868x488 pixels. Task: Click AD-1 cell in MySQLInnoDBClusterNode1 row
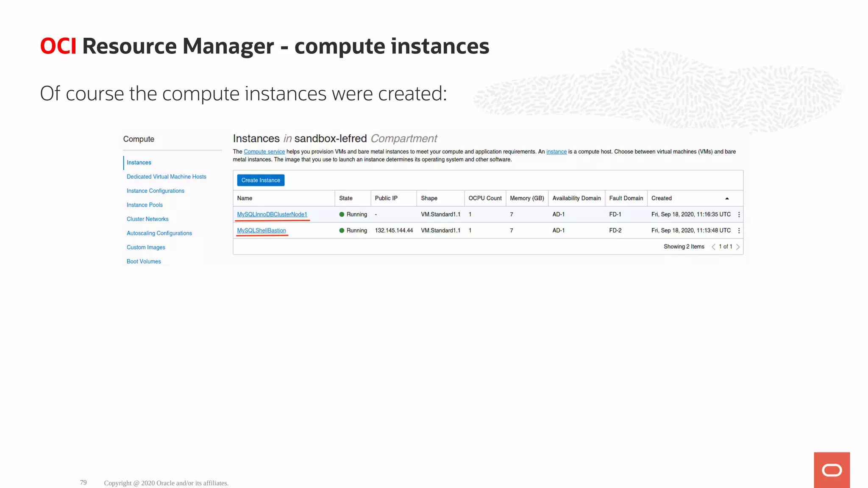coord(558,214)
